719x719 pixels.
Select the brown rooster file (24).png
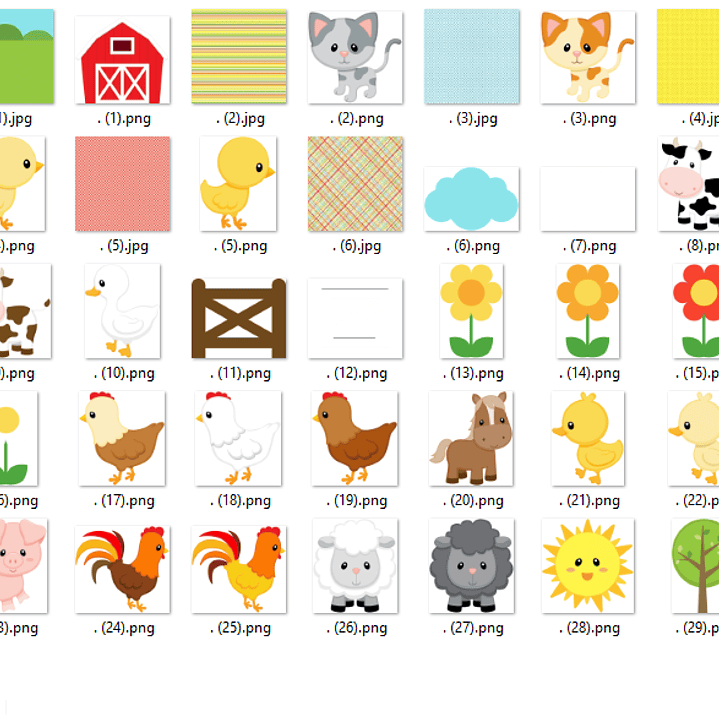[x=122, y=569]
